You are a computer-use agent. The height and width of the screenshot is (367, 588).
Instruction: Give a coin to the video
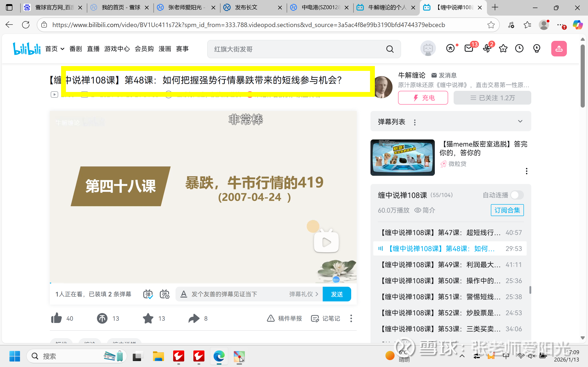tap(102, 318)
